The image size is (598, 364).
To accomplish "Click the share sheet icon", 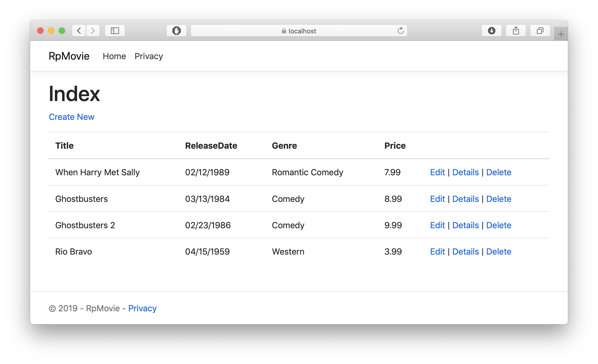I will coord(516,31).
